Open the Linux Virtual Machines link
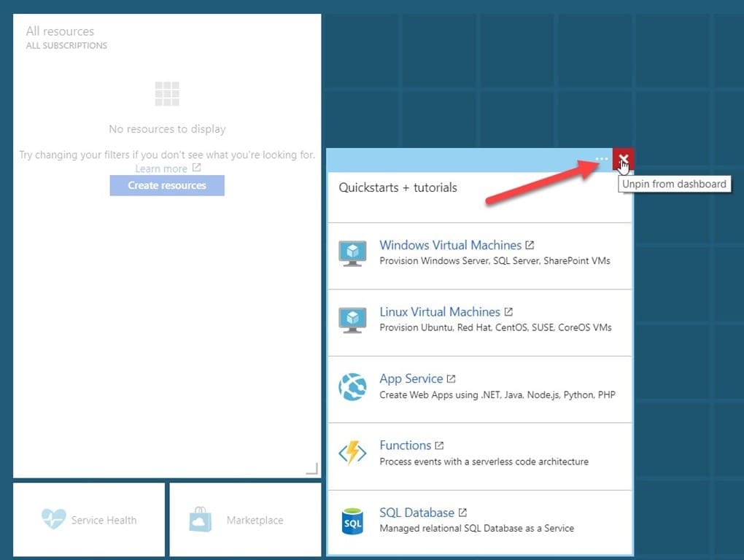 [440, 312]
